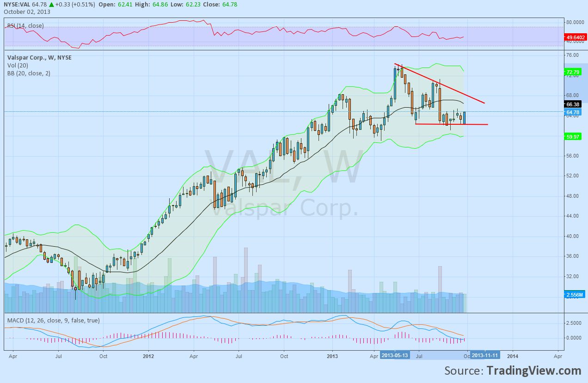Click the 2013 year label on the time axis
588x383 pixels.
point(332,356)
